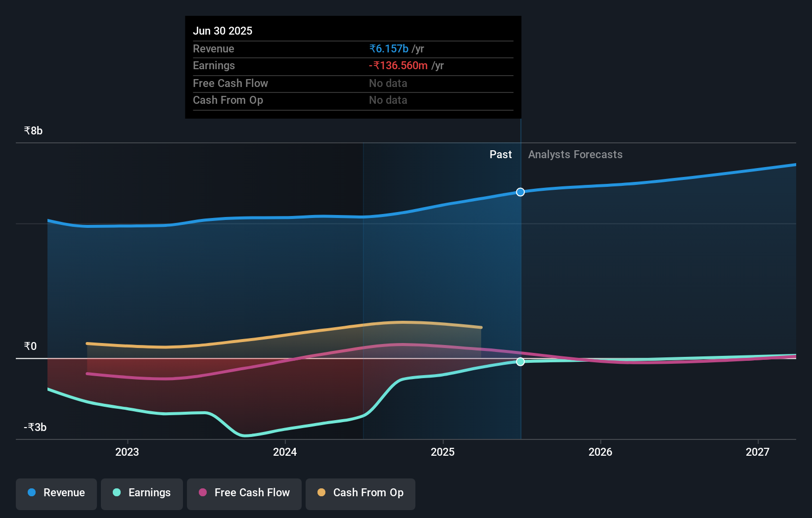Select the Earnings data point marker on the chart
Screen dimensions: 812x518
point(520,362)
